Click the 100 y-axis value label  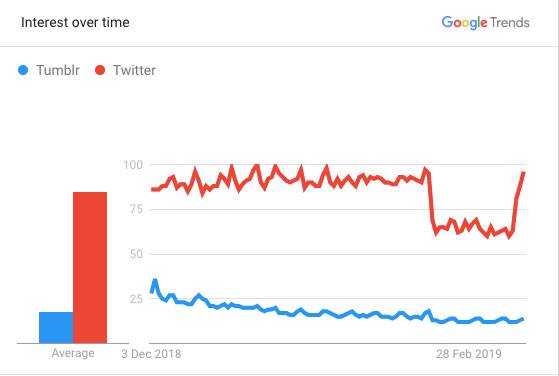133,165
